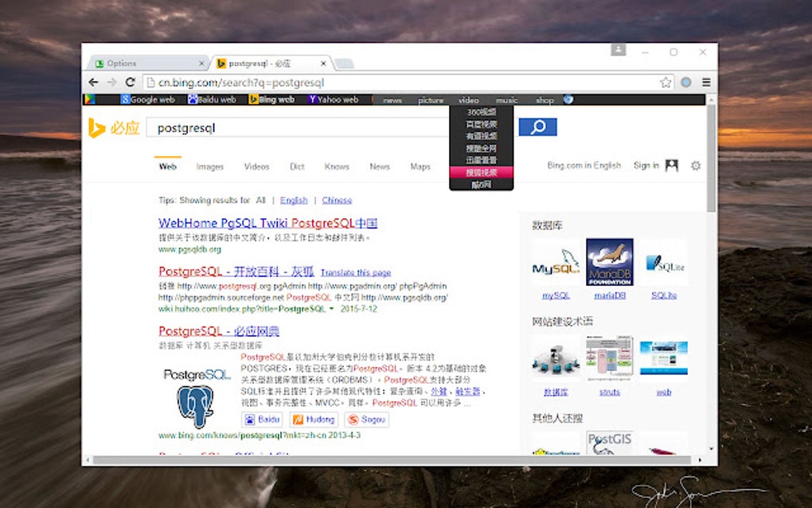Image resolution: width=812 pixels, height=508 pixels.
Task: Go back with the browser back arrow
Action: coord(93,82)
